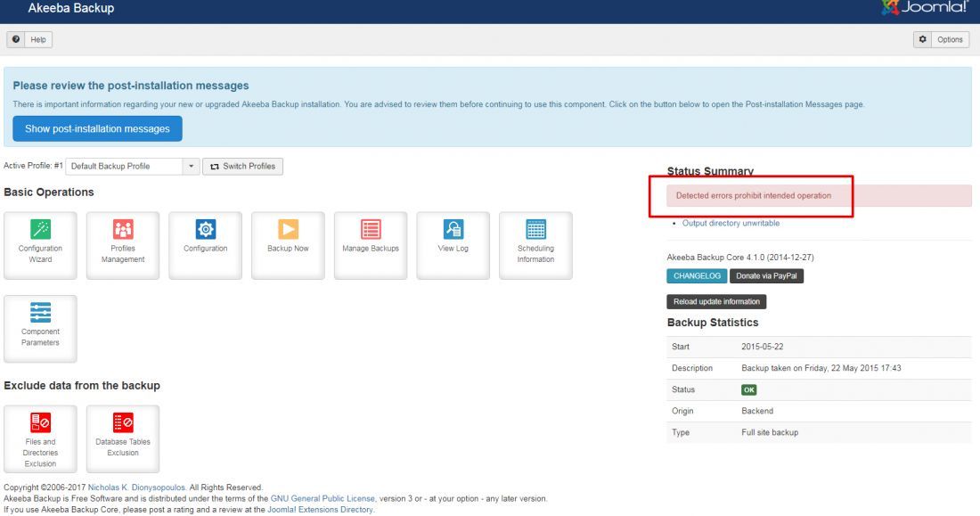Click 'Please review the post-installation messages' heading

131,86
